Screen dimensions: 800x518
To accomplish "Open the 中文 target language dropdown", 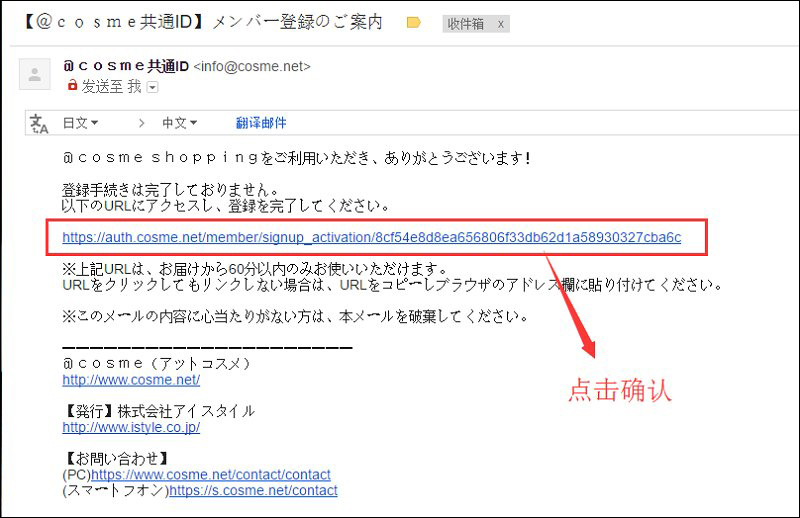I will [179, 123].
